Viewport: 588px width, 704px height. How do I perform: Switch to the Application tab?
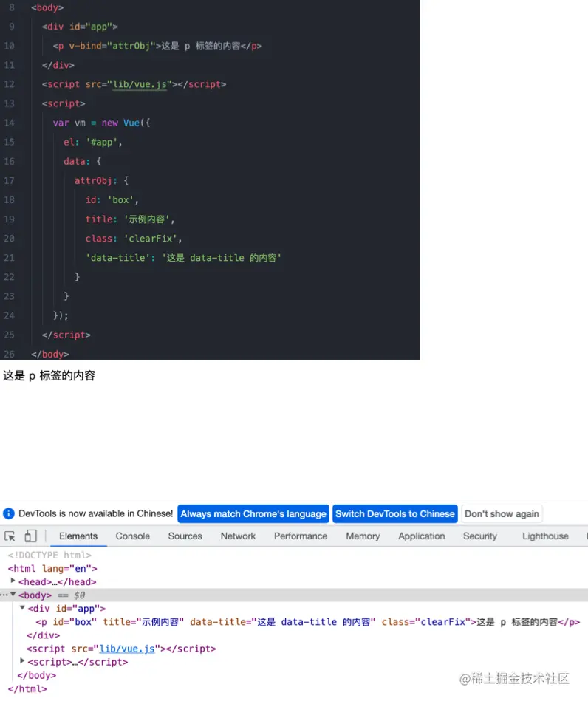click(422, 536)
